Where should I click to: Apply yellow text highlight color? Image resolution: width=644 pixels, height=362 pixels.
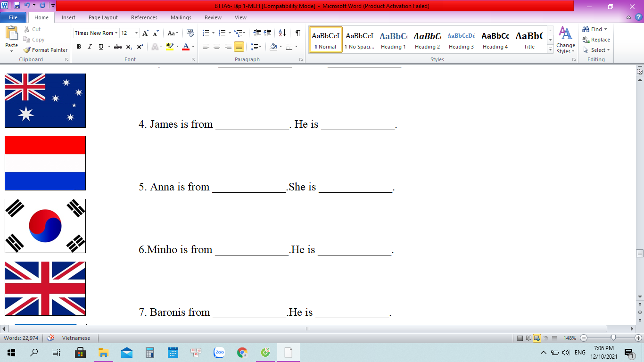pyautogui.click(x=169, y=47)
